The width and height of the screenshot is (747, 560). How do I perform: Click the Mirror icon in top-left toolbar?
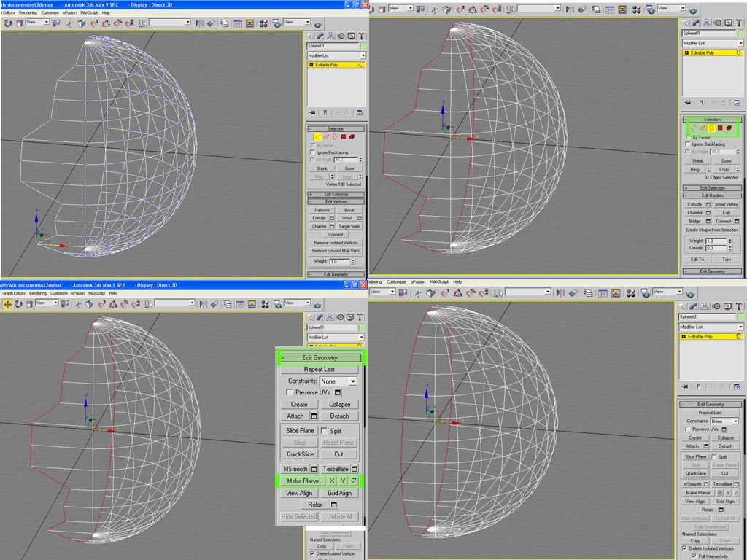(199, 23)
